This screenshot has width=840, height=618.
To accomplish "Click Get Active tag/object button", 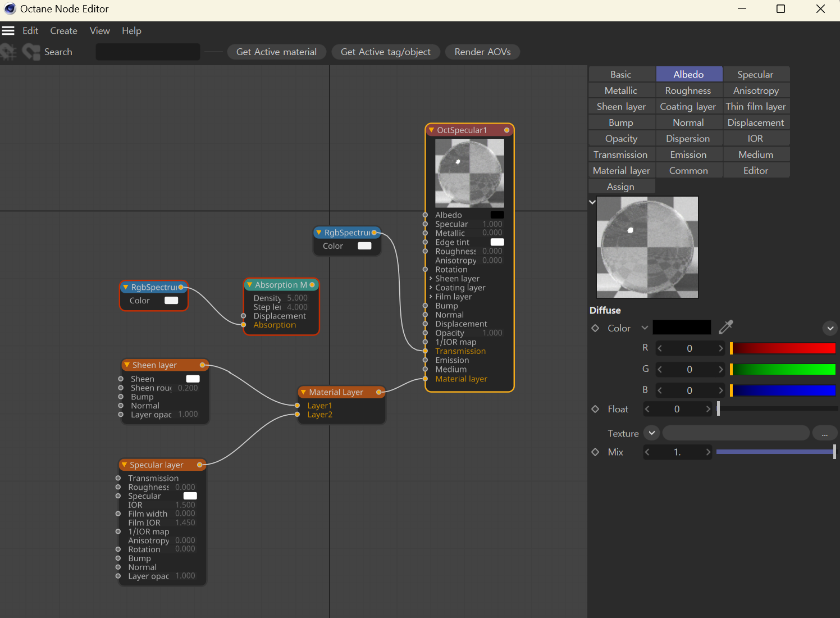I will [386, 52].
